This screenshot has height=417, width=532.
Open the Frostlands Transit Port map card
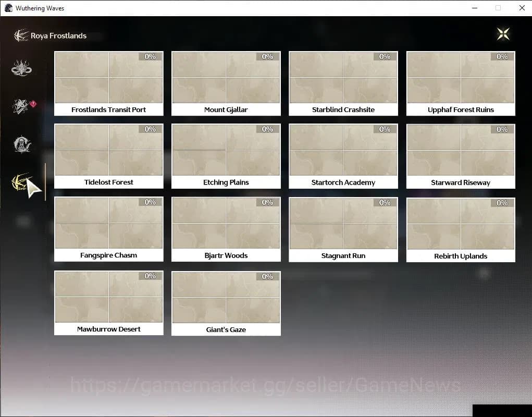(x=108, y=83)
